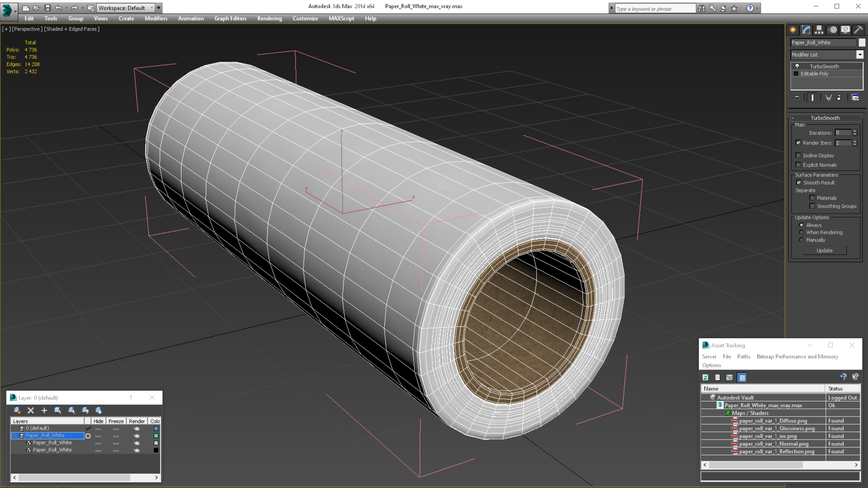Switch Asset Tracking to tree view icon
This screenshot has height=488, width=868.
[x=729, y=377]
